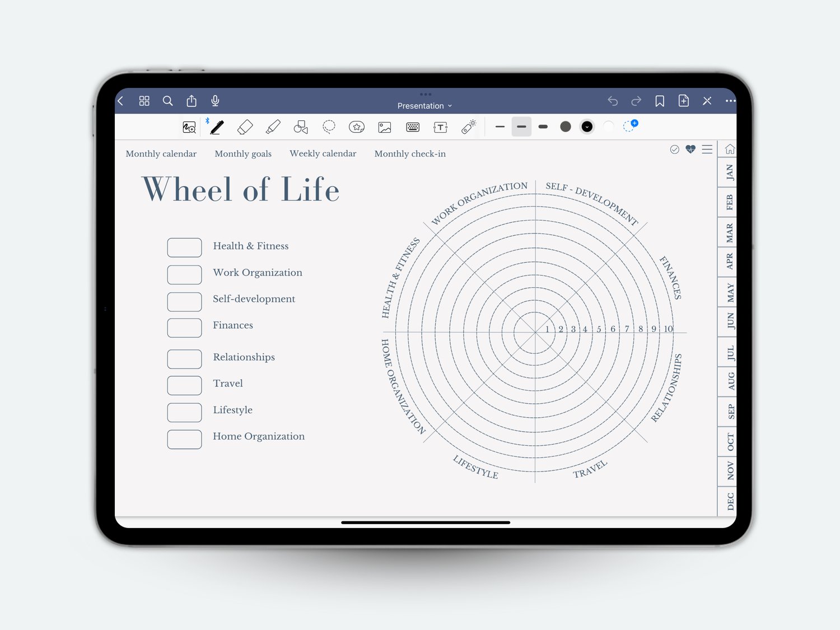The width and height of the screenshot is (840, 630).
Task: Open the hamburger menu icon on the page
Action: (707, 149)
